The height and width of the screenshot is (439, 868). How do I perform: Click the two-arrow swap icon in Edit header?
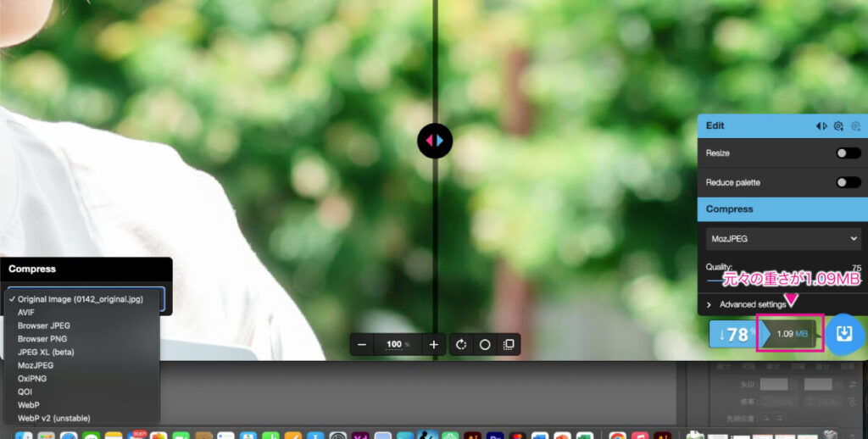821,126
